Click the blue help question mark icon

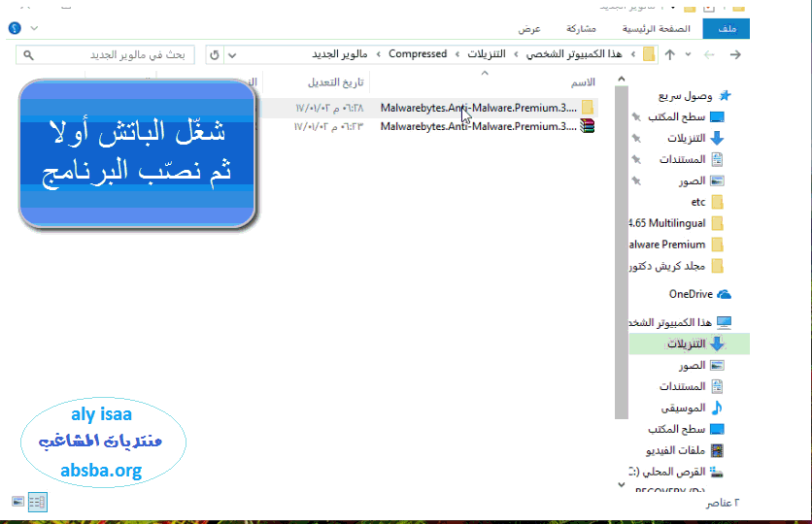(x=14, y=29)
